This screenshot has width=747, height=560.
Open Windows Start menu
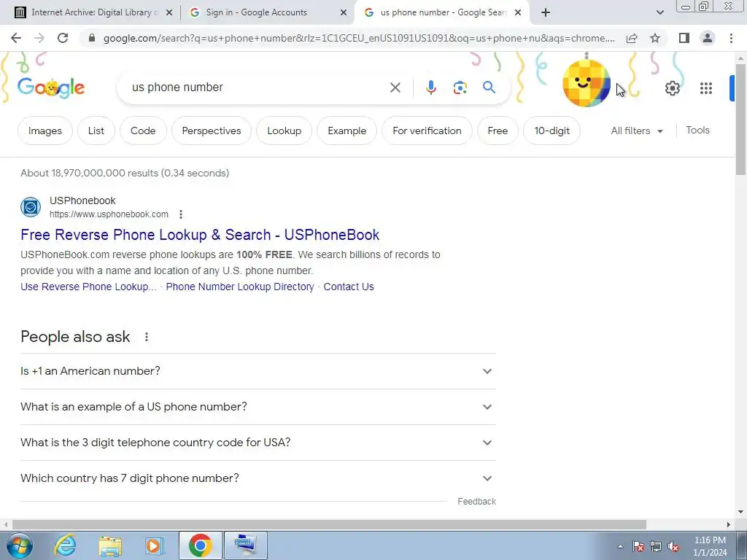click(x=20, y=545)
